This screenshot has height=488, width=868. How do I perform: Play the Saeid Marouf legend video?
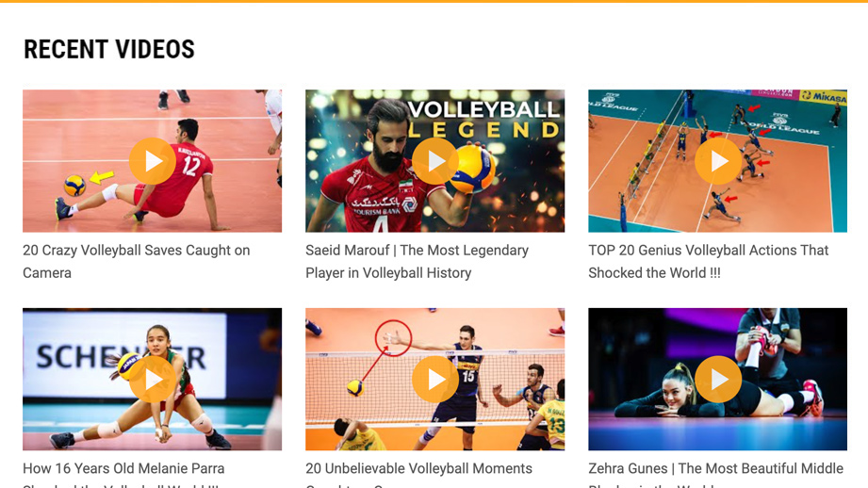435,161
